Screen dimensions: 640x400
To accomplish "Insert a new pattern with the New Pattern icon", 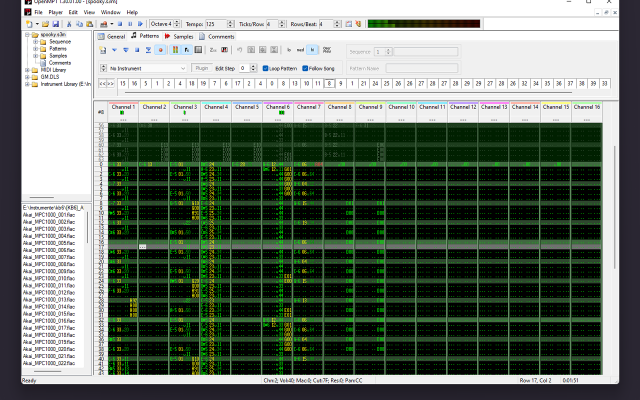I will coord(103,50).
